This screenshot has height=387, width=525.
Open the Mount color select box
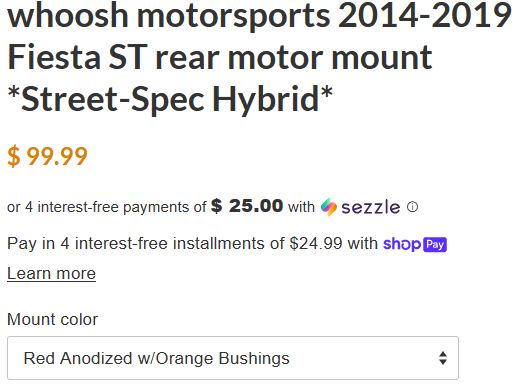233,358
